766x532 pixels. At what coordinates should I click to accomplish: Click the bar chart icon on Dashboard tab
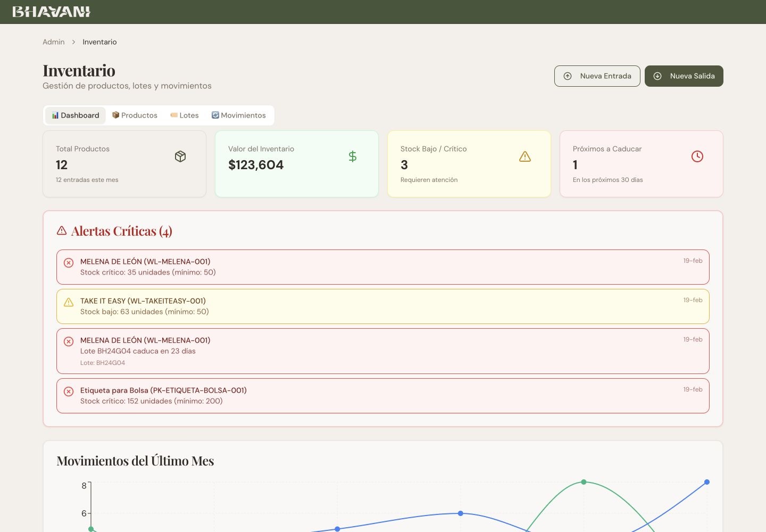[55, 115]
